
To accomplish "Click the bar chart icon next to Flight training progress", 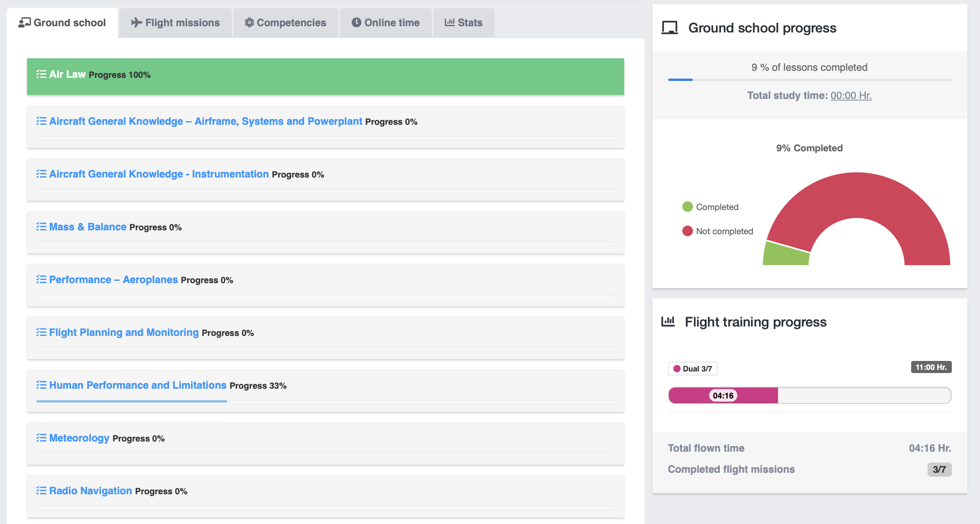I will 668,322.
